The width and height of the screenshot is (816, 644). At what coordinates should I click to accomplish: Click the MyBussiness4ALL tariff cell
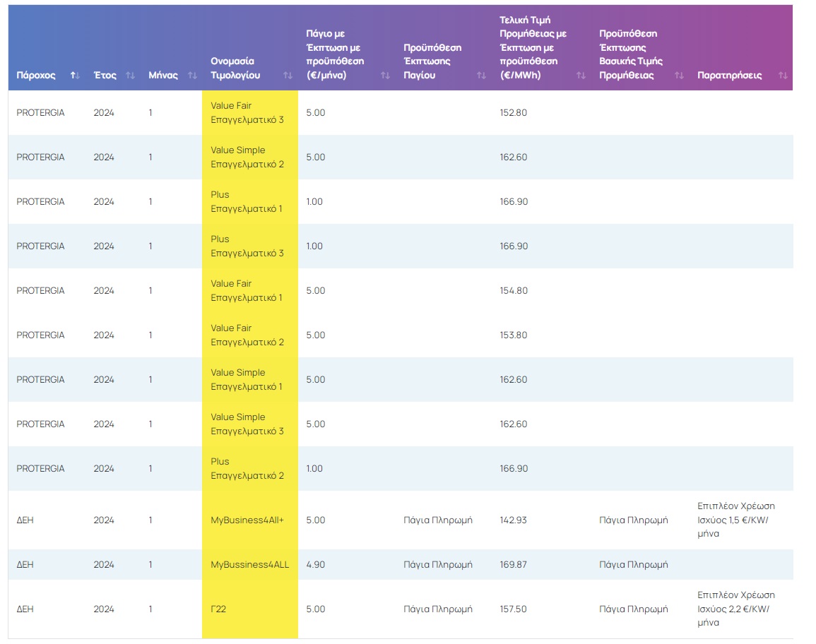249,565
